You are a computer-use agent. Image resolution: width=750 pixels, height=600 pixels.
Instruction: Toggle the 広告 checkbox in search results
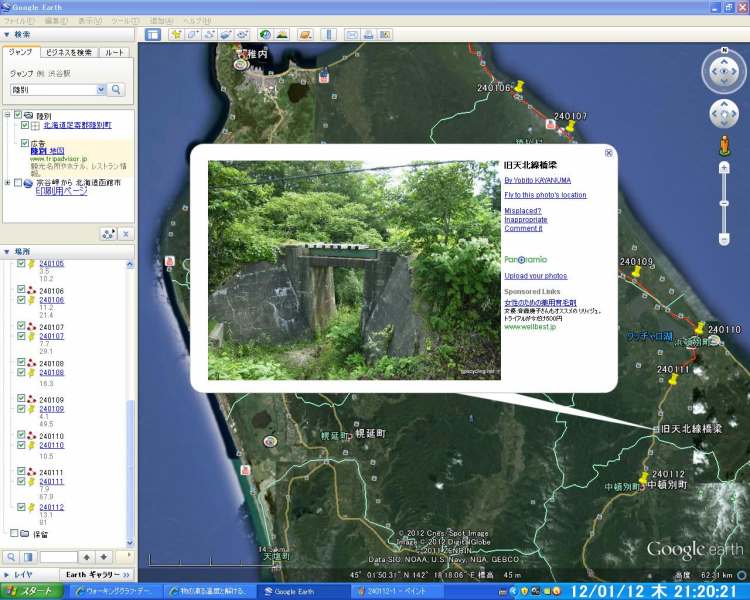point(26,143)
